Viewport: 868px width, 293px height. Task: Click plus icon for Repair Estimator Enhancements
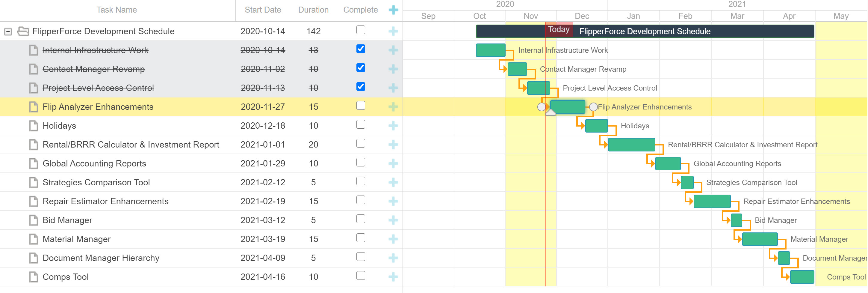393,202
